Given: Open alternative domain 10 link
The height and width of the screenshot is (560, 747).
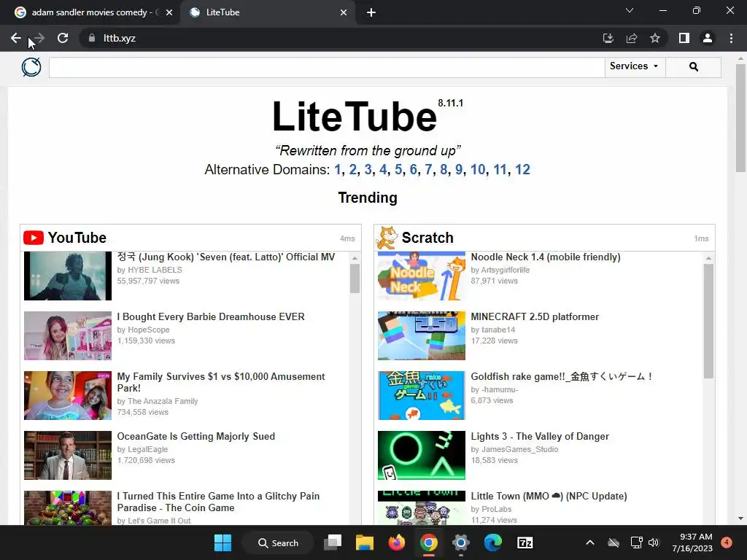Looking at the screenshot, I should point(478,169).
